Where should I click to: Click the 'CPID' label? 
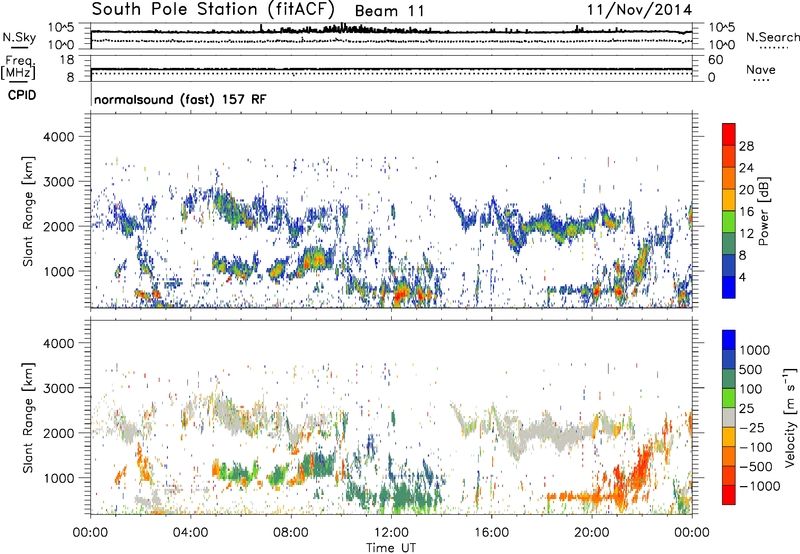click(x=22, y=95)
